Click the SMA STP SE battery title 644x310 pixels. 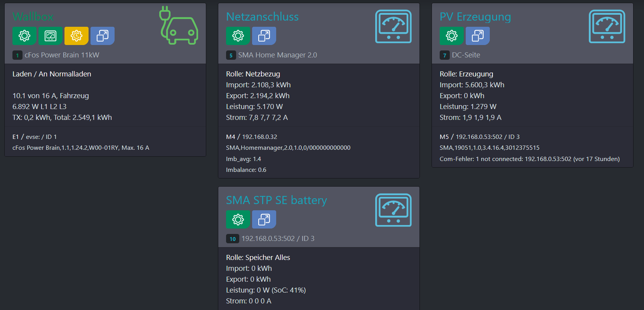tap(277, 200)
